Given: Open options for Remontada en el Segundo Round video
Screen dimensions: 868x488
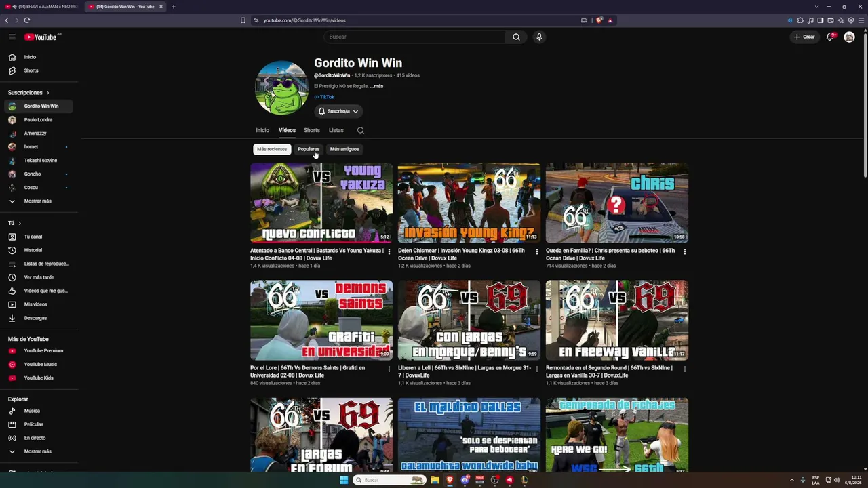Looking at the screenshot, I should pos(685,369).
